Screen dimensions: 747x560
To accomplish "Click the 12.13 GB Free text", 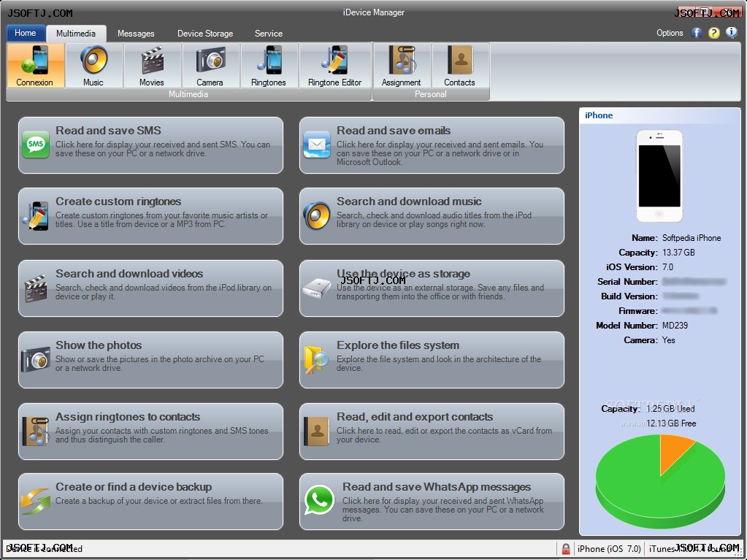I will [x=671, y=423].
